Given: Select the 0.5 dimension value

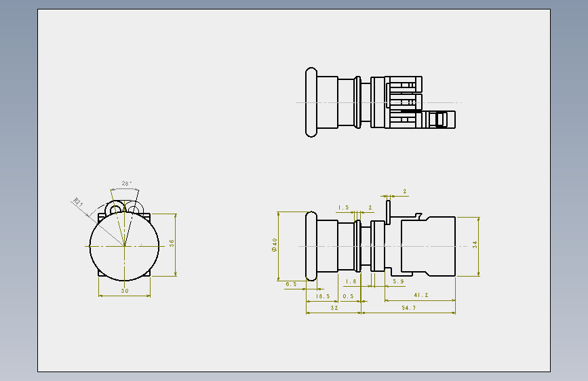Looking at the screenshot, I should [x=348, y=296].
